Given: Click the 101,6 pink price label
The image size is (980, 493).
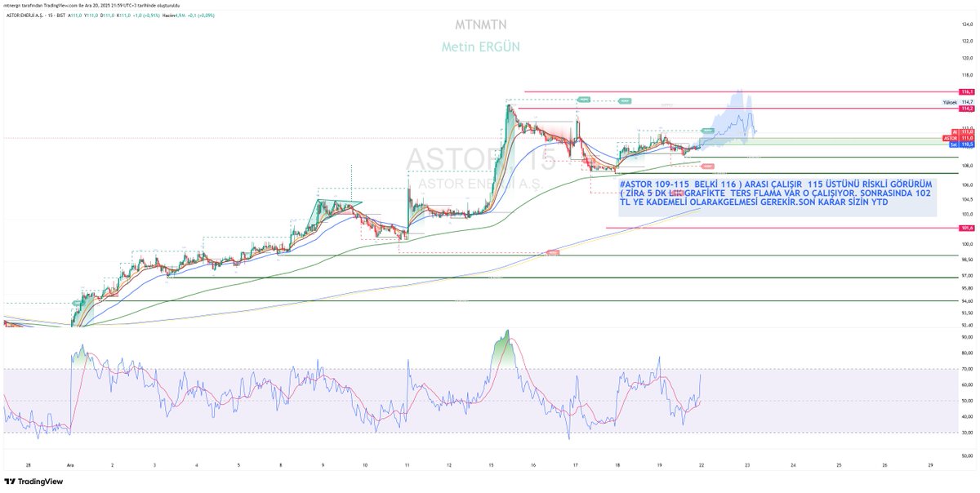Looking at the screenshot, I should (x=967, y=228).
